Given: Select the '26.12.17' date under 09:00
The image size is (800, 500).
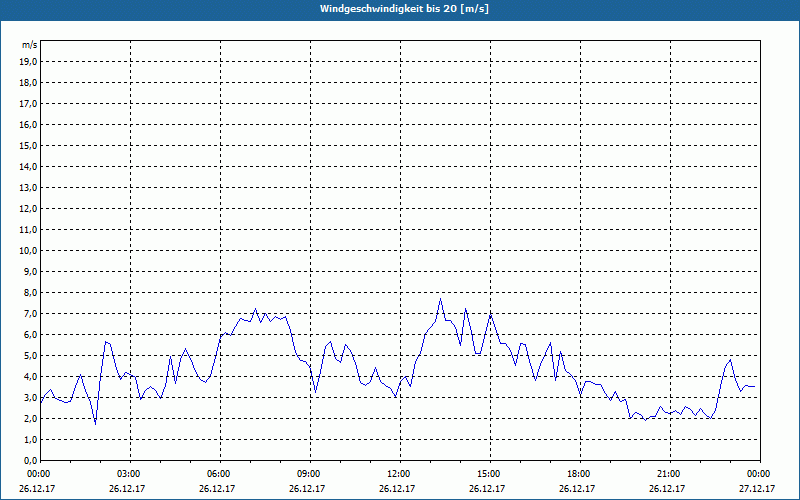Looking at the screenshot, I should pyautogui.click(x=307, y=488).
